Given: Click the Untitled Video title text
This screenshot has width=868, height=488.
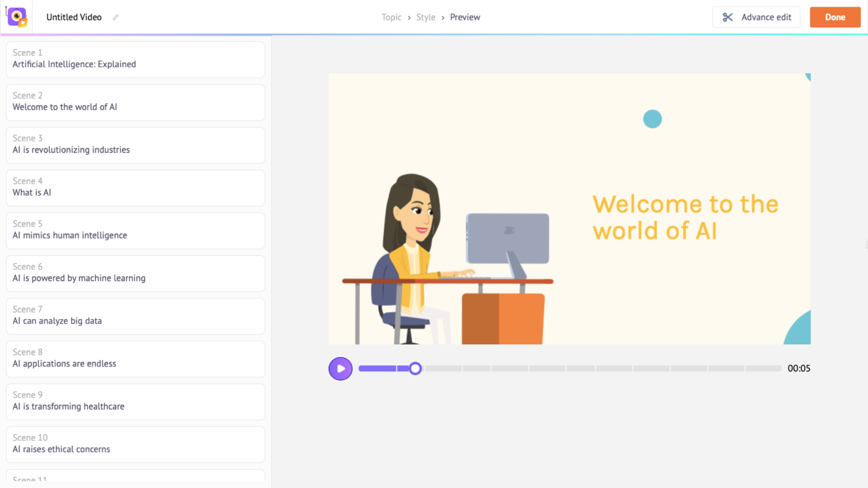Looking at the screenshot, I should point(74,17).
